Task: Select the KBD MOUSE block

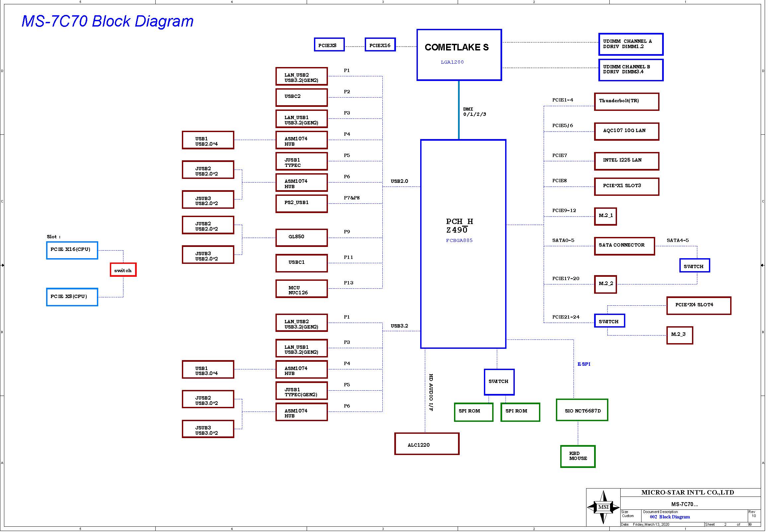Action: pos(578,456)
